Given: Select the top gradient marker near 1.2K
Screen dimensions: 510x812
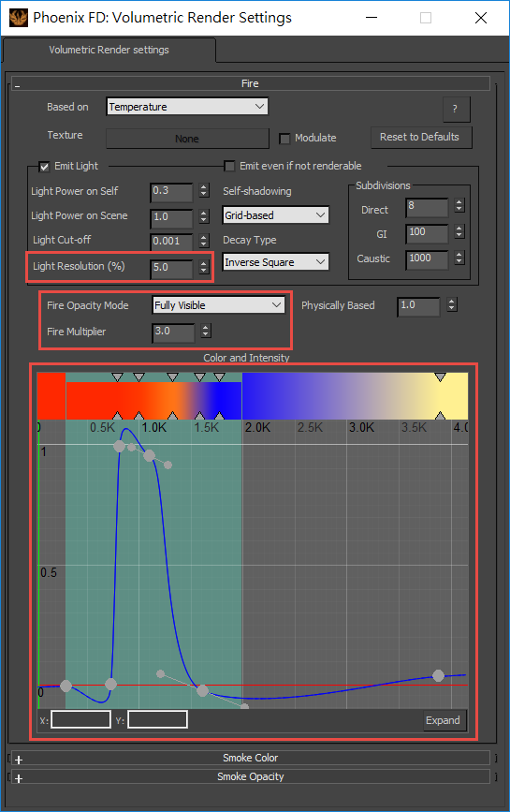Looking at the screenshot, I should (x=173, y=377).
